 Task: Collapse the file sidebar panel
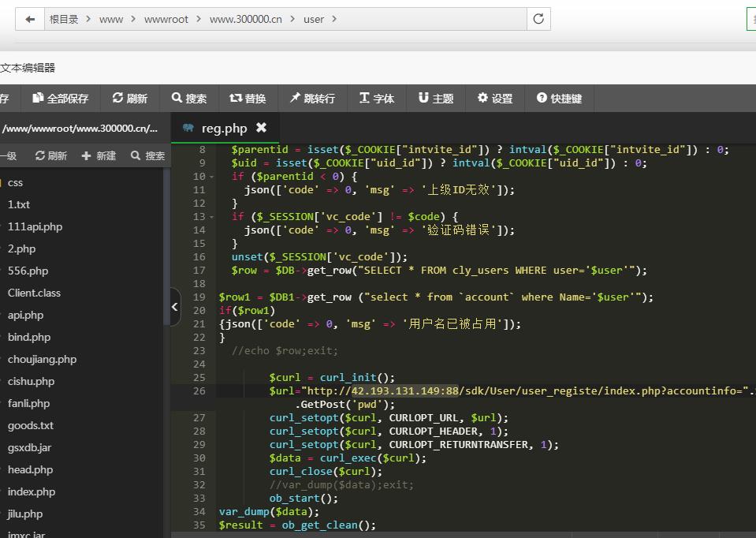tap(175, 307)
